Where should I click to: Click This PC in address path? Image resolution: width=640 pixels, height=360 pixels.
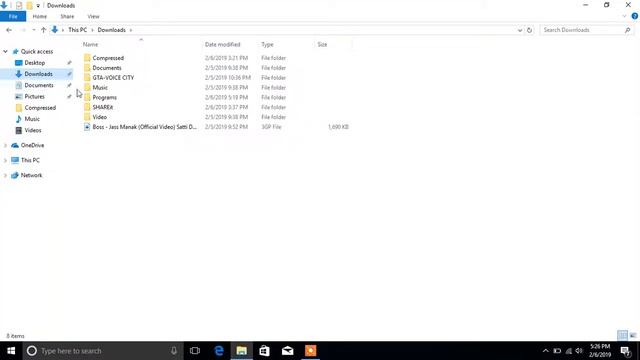coord(78,30)
